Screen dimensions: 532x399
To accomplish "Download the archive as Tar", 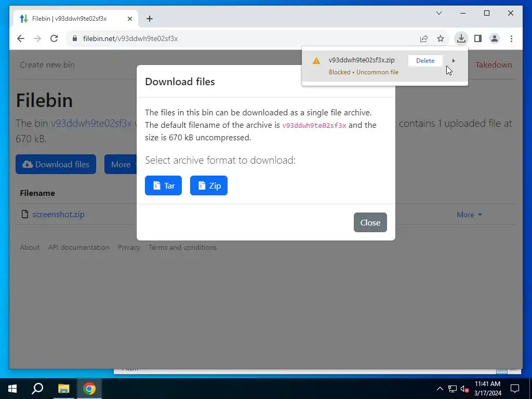I will 163,185.
